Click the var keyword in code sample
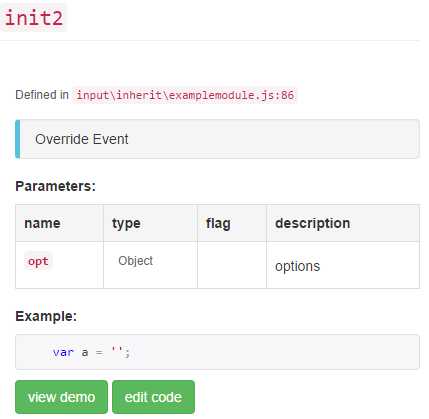Image resolution: width=429 pixels, height=419 pixels. click(63, 352)
